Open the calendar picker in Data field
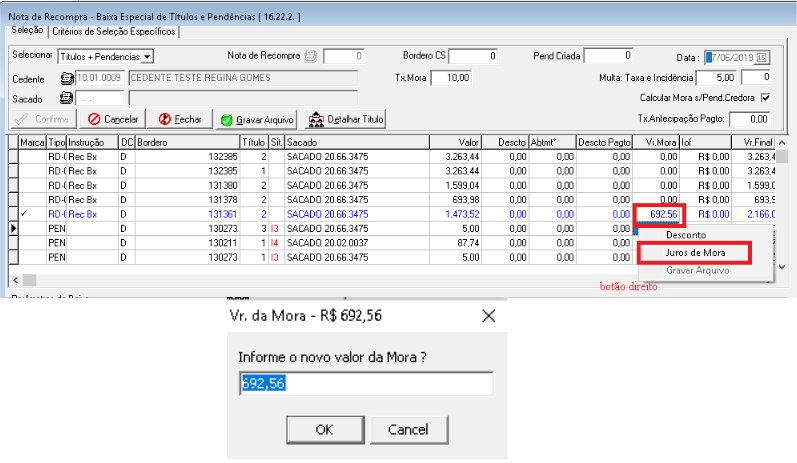This screenshot has width=797, height=463. click(762, 57)
